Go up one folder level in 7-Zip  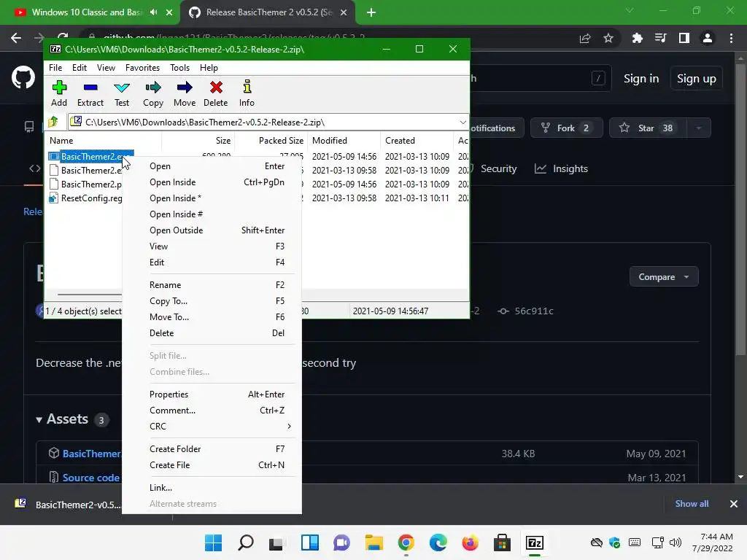point(53,122)
